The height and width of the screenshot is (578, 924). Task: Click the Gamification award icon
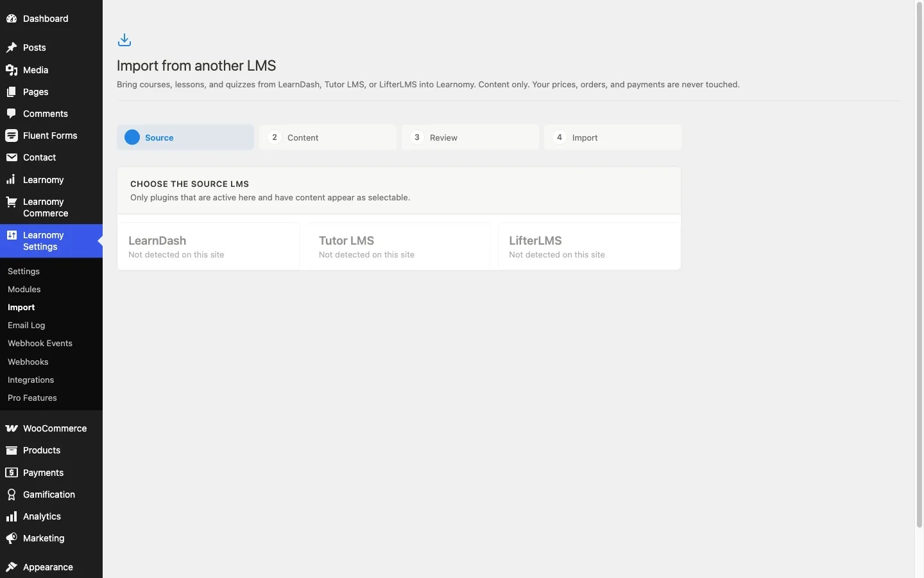[12, 495]
